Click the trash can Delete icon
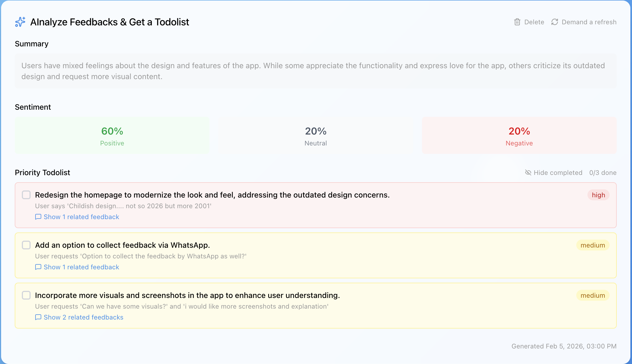 coord(517,22)
